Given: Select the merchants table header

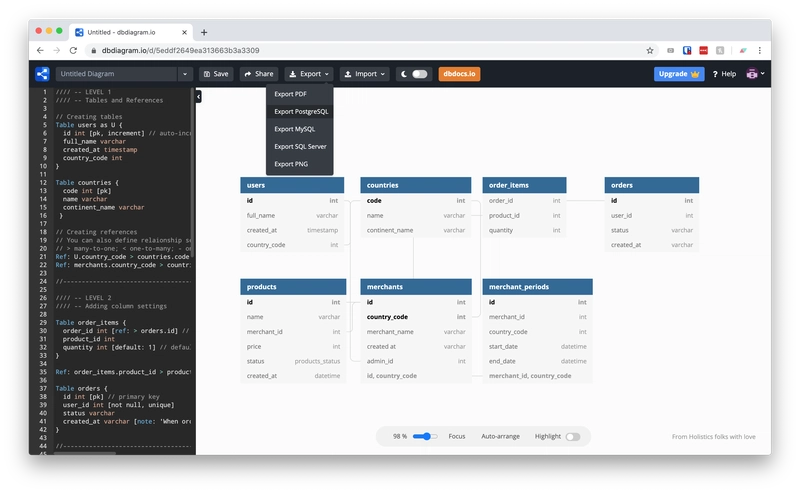Looking at the screenshot, I should click(416, 287).
